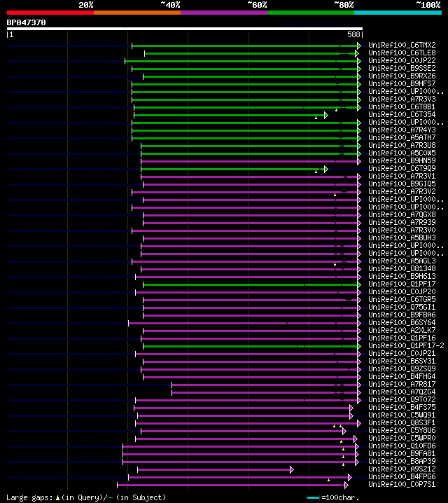This screenshot has height=503, width=448.
Task: Click the arrowhead ending the C5WQ91 alignment bar
Action: tap(351, 415)
